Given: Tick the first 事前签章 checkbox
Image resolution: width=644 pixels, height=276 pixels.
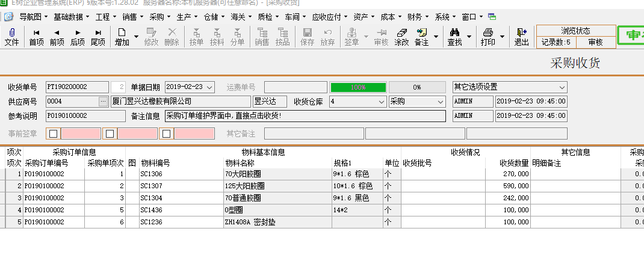Looking at the screenshot, I should (x=54, y=133).
